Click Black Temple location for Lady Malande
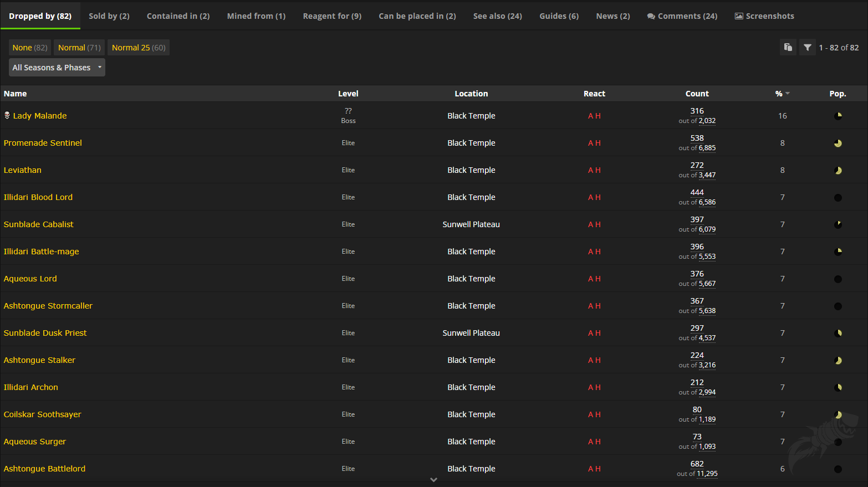868x487 pixels. tap(471, 116)
